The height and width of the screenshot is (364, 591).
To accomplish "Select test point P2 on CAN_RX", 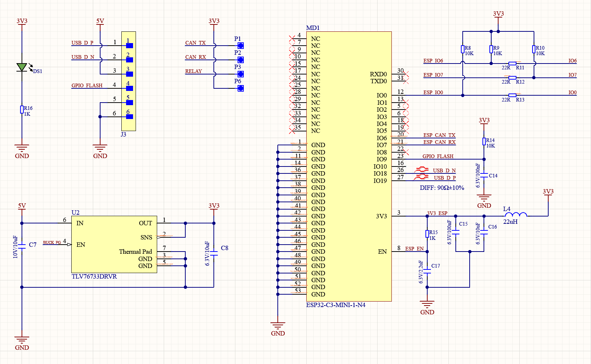I will point(240,60).
